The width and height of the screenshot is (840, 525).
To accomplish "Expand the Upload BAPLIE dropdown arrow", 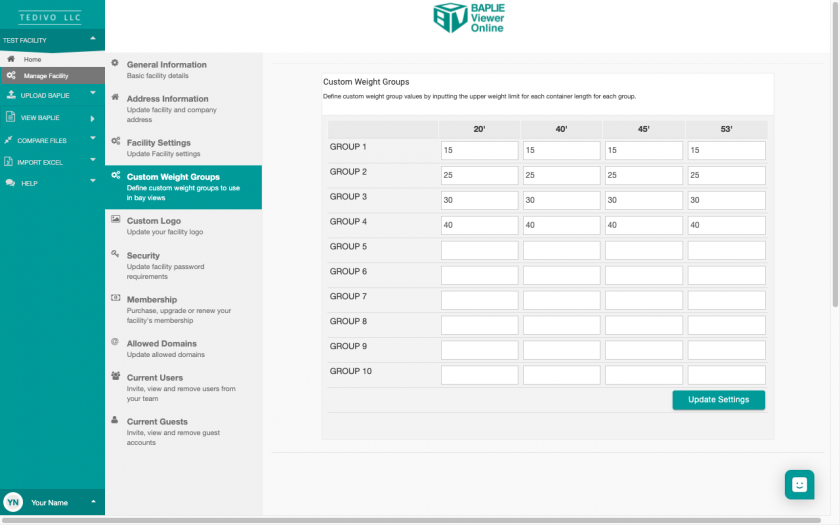I will (x=93, y=93).
